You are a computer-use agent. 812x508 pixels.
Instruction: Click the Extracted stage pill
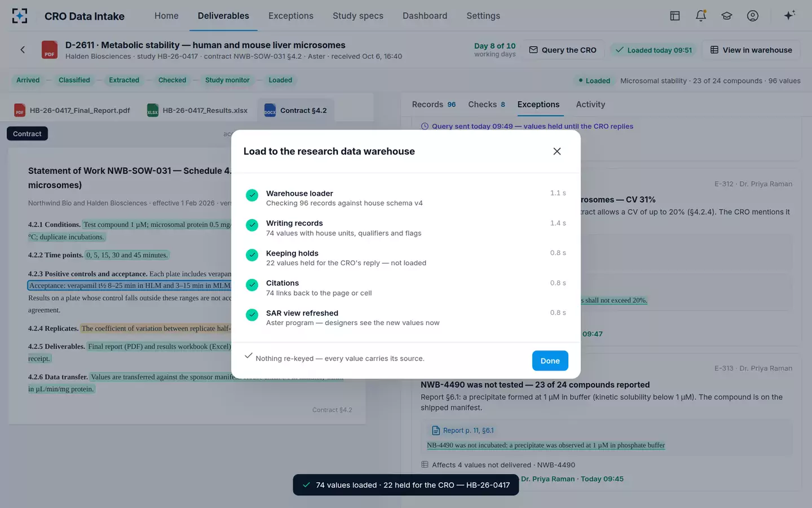tap(124, 80)
